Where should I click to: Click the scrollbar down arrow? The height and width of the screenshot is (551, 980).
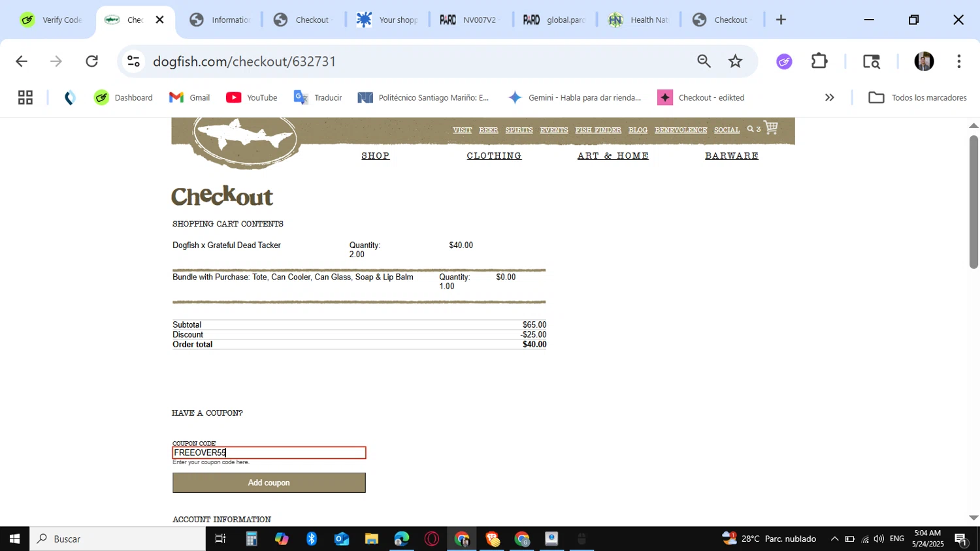973,518
